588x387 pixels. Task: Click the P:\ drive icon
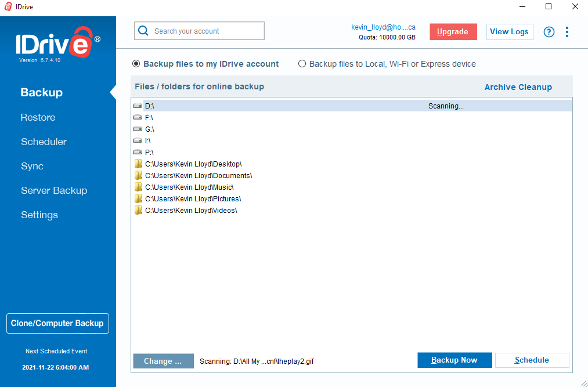click(x=138, y=152)
